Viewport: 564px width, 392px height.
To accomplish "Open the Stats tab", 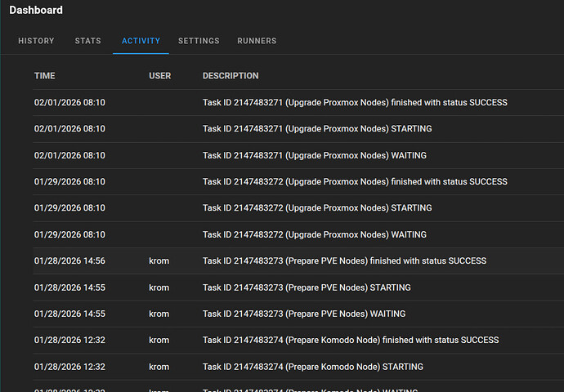I will click(x=87, y=41).
